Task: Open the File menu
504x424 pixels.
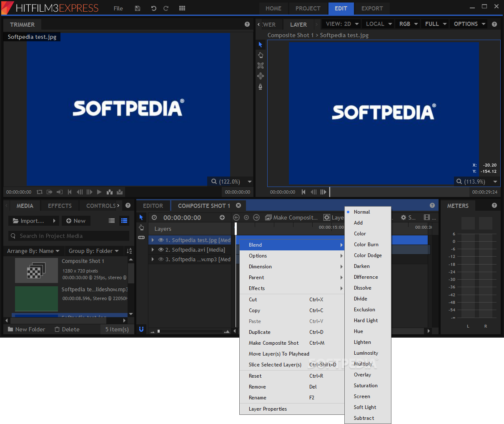Action: [x=118, y=8]
